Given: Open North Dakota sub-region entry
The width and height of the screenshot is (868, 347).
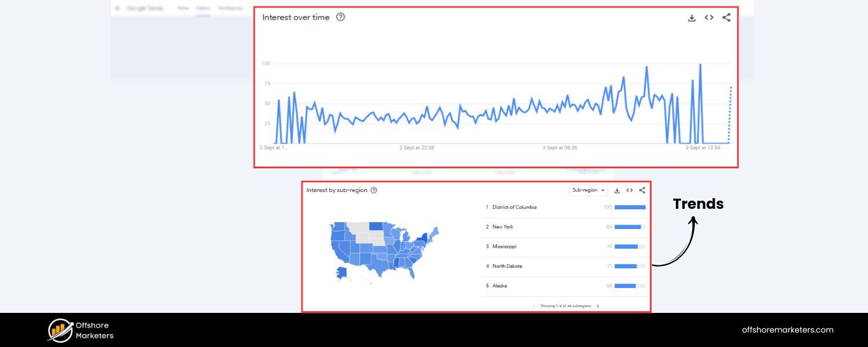Looking at the screenshot, I should tap(507, 266).
